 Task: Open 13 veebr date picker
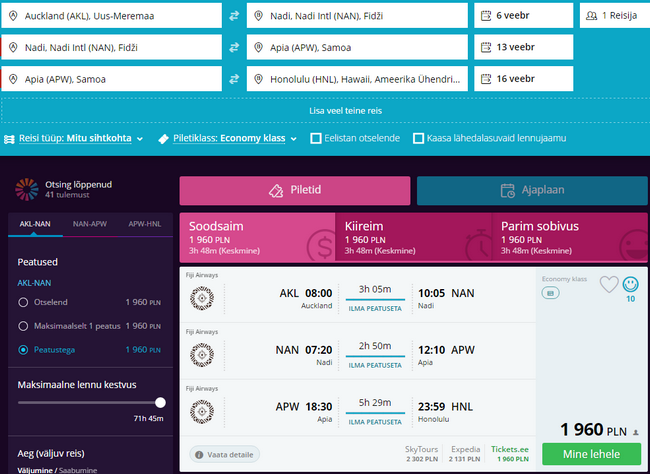click(x=524, y=47)
